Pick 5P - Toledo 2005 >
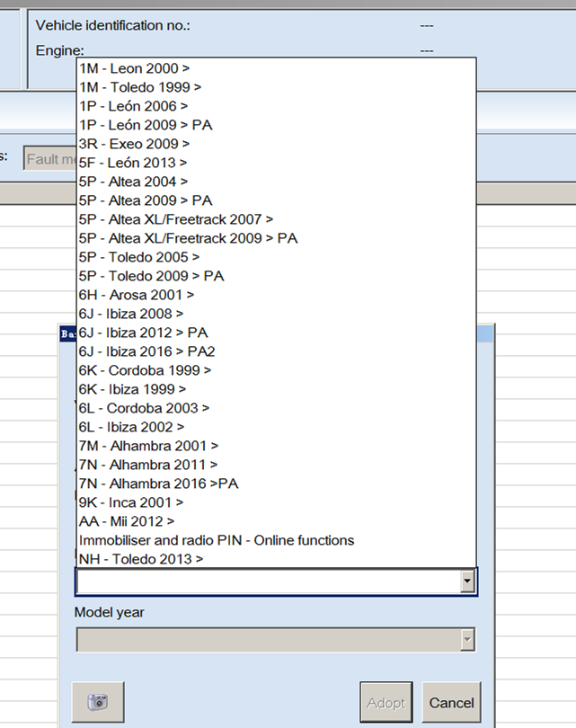 pyautogui.click(x=276, y=257)
